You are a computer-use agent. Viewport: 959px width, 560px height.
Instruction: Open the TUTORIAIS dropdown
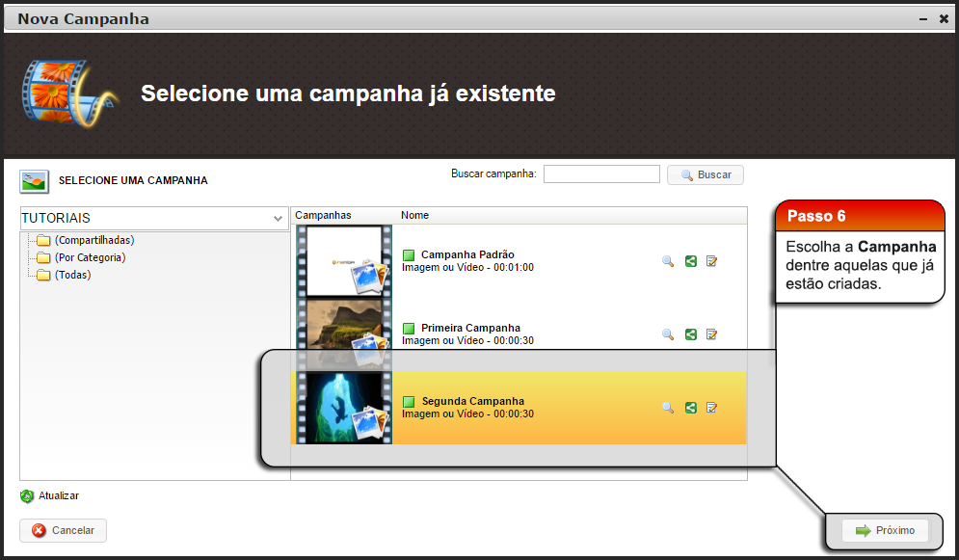pyautogui.click(x=278, y=219)
